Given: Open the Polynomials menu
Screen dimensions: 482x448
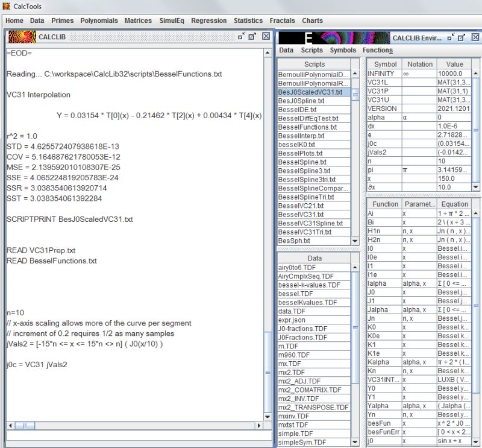Looking at the screenshot, I should click(99, 21).
